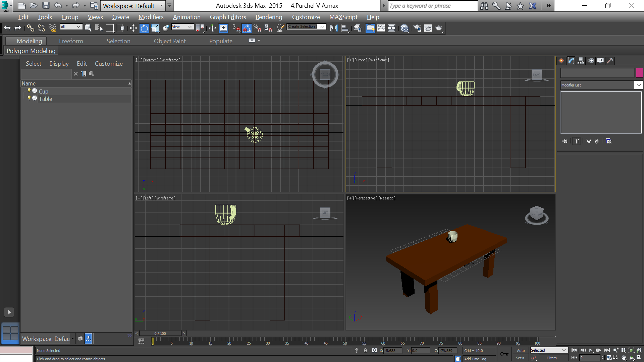Open the Undo history dropdown arrow
The image size is (644, 362).
pyautogui.click(x=66, y=6)
